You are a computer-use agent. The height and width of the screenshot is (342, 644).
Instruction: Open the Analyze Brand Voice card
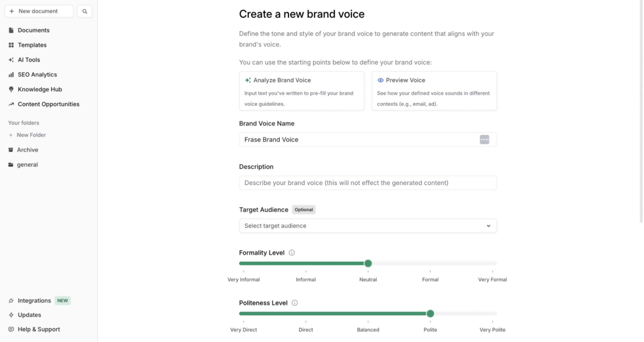pyautogui.click(x=301, y=91)
